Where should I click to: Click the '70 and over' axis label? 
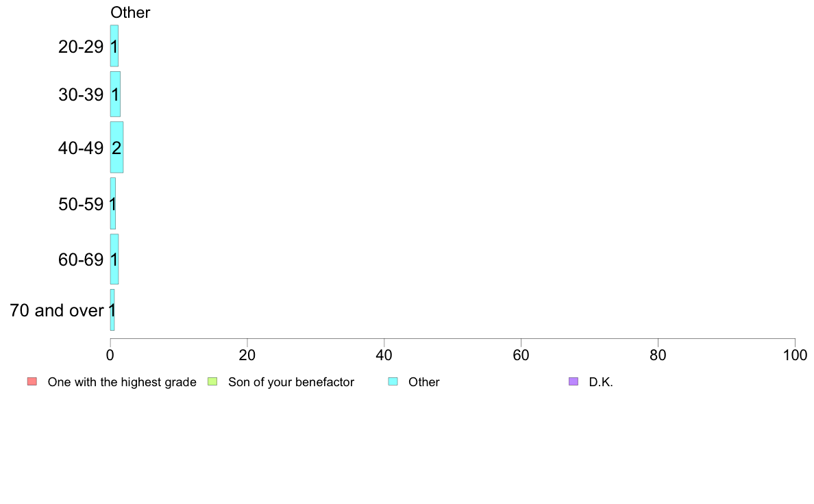[57, 310]
